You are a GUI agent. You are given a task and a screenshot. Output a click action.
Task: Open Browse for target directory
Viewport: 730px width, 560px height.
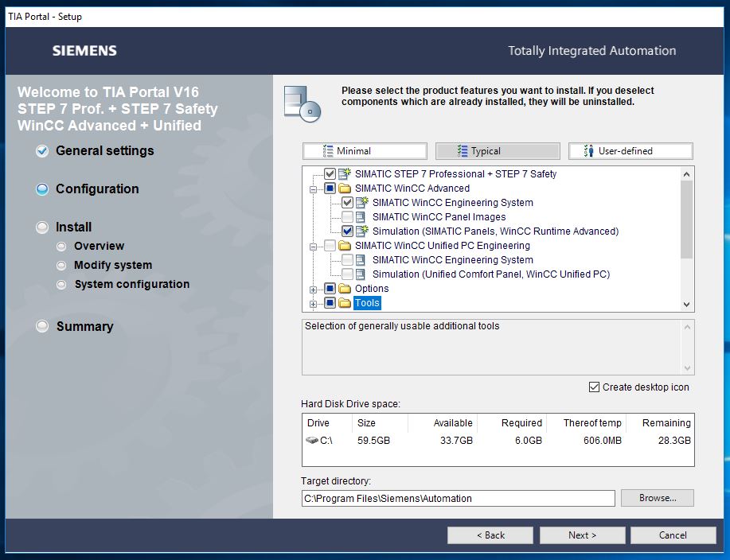click(657, 499)
